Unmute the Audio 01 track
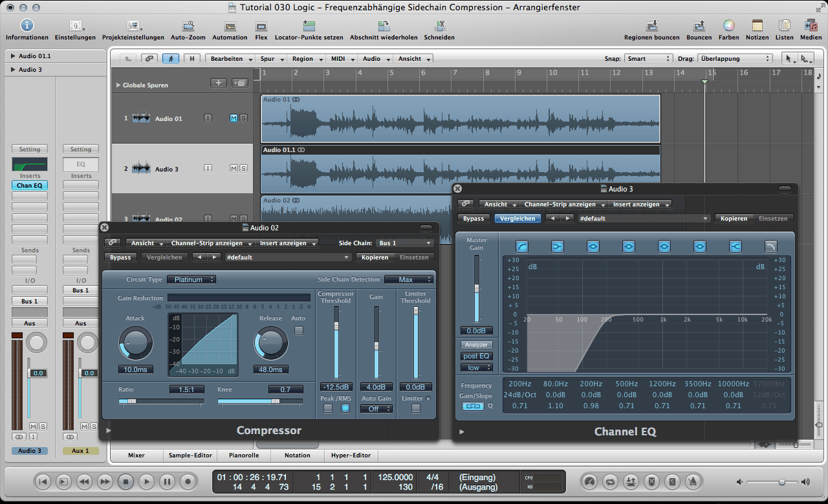 [234, 118]
